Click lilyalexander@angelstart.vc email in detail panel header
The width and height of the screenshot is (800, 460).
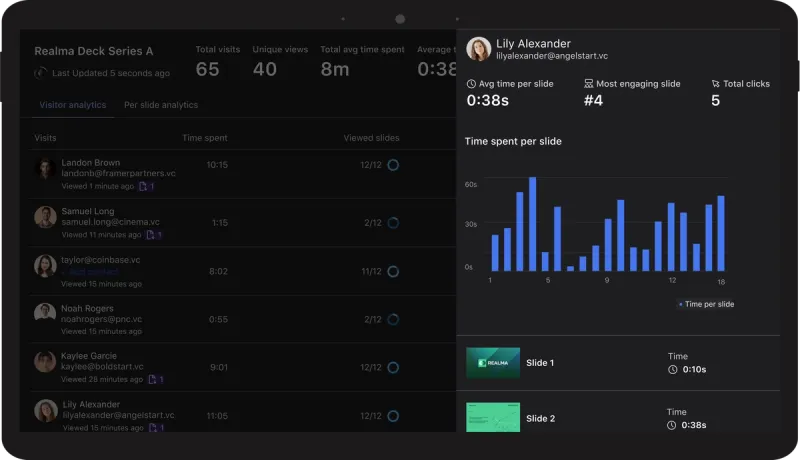point(552,56)
